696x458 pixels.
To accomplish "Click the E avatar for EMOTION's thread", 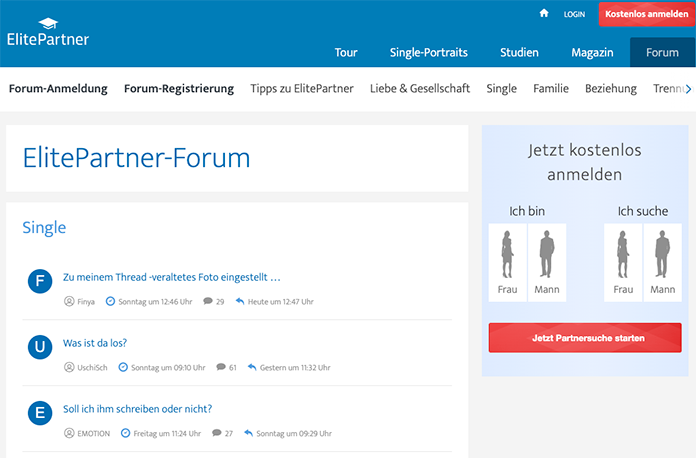I will [40, 413].
